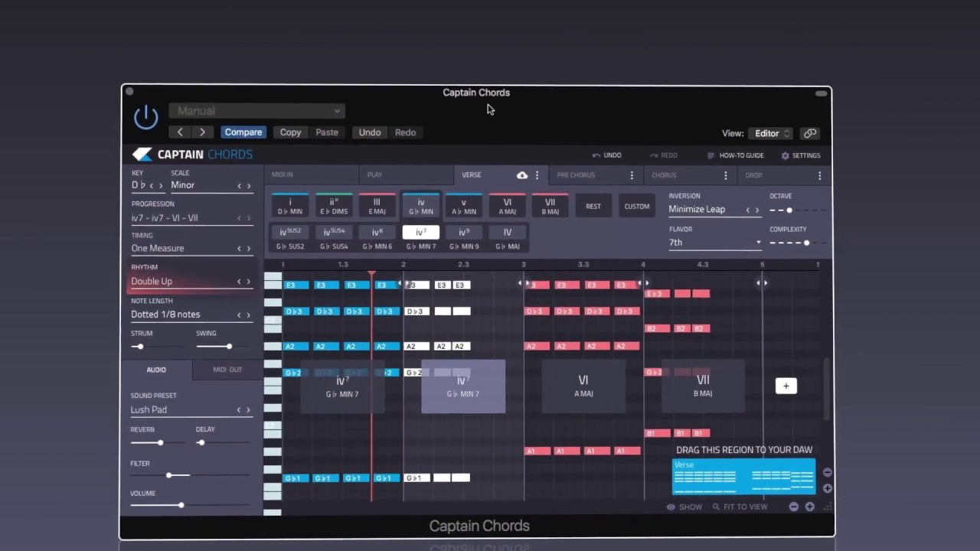Change Inversion Minimize Leap to next
The height and width of the screenshot is (551, 980).
point(758,210)
